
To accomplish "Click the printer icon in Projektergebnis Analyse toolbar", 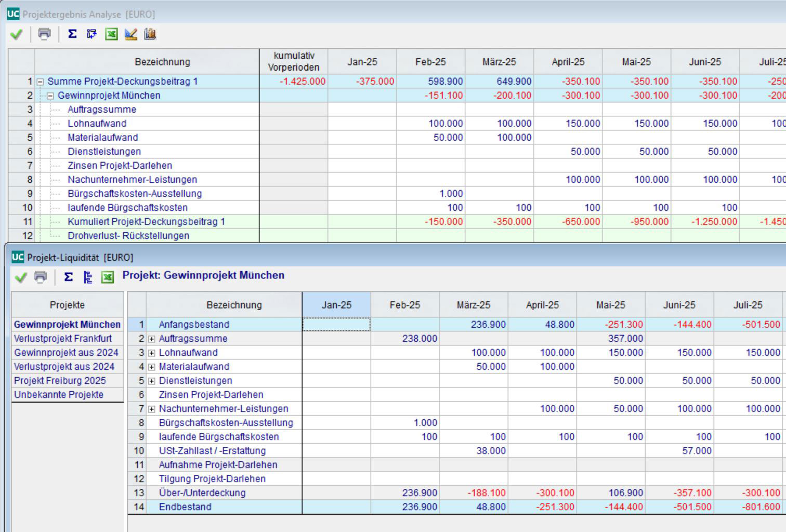I will pyautogui.click(x=45, y=34).
